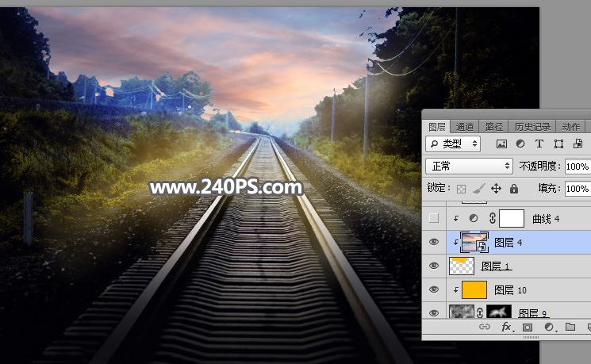
Task: Open the 路径 panel tab
Action: (494, 126)
